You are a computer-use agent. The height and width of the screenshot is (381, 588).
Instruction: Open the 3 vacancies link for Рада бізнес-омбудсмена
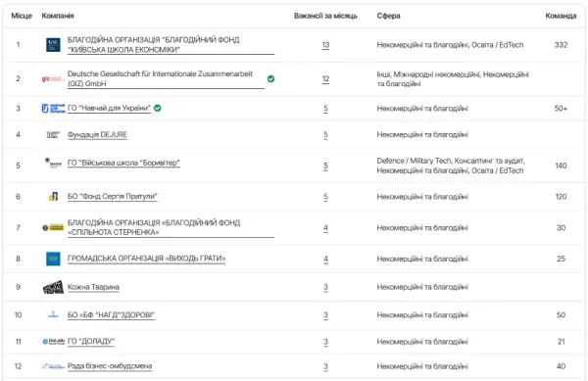[x=325, y=366]
